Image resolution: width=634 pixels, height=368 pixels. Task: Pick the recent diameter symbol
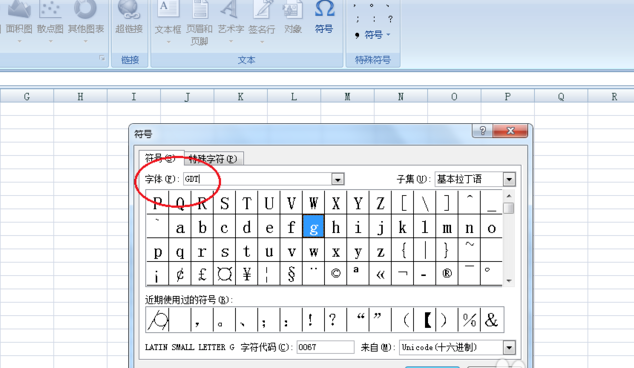pyautogui.click(x=158, y=319)
